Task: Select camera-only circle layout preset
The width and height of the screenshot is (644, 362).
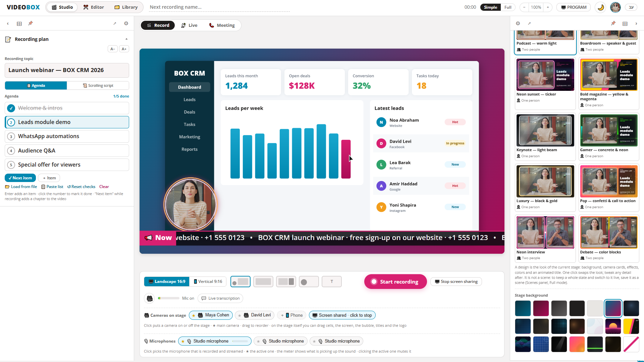Action: 309,282
